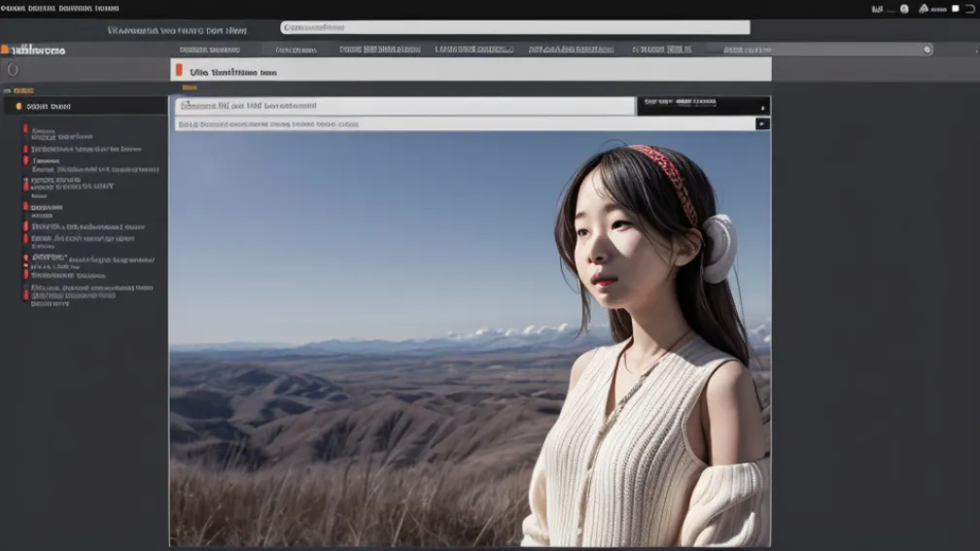Click the small orange link below the title bar
The width and height of the screenshot is (980, 551).
189,88
